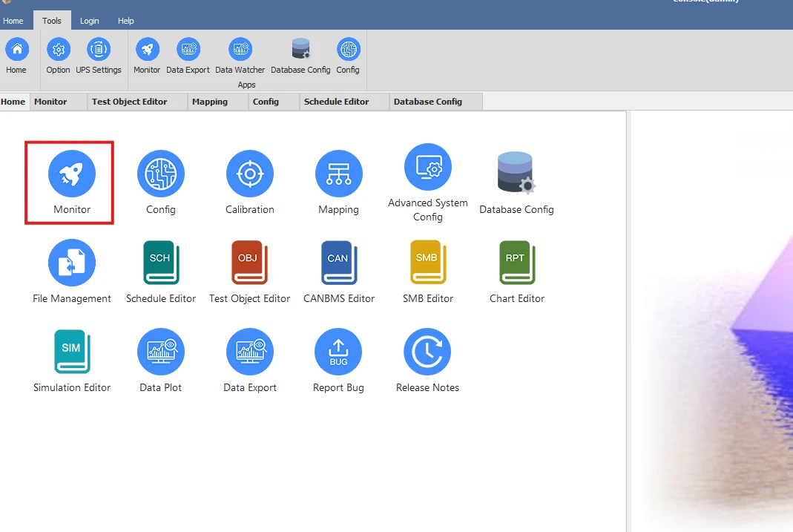This screenshot has width=793, height=532.
Task: Open the Schedule Editor SCH book icon
Action: pyautogui.click(x=161, y=263)
